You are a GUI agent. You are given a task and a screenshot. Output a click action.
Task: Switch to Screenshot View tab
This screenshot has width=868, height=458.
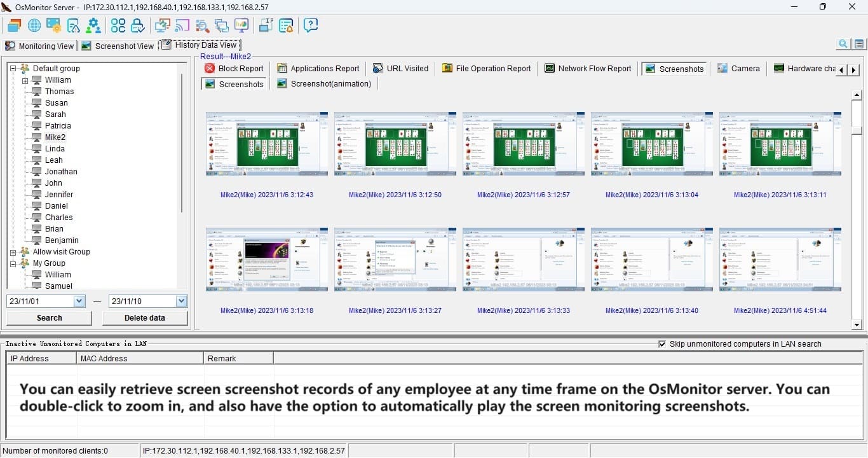pos(118,46)
